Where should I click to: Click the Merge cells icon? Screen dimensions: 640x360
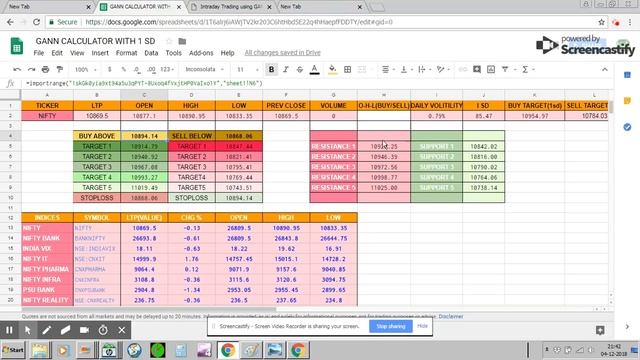click(362, 70)
